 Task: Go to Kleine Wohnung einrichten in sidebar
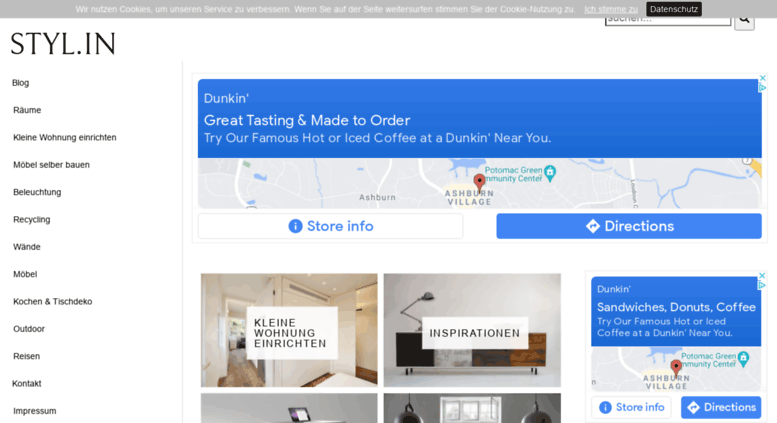(x=65, y=137)
